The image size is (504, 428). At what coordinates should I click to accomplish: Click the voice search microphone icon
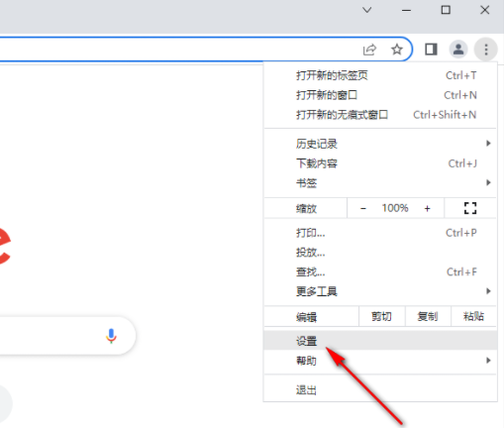[x=111, y=336]
